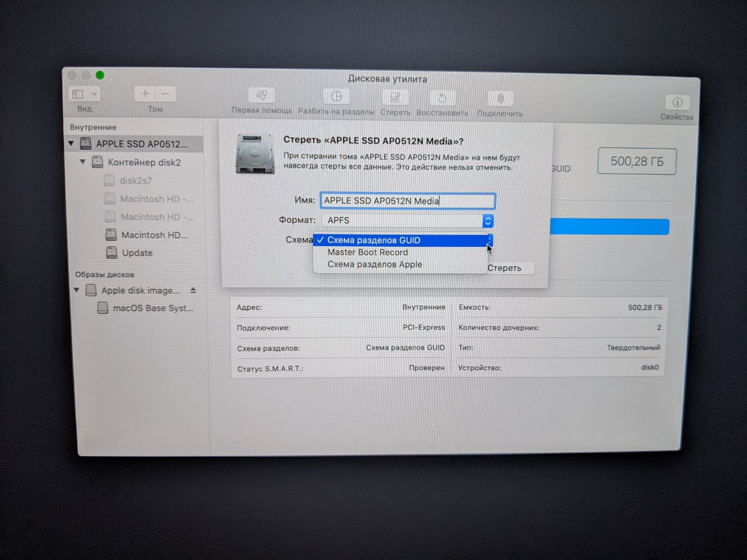Click the Твердотельный type value
Viewport: 747px width, 560px height.
[633, 348]
